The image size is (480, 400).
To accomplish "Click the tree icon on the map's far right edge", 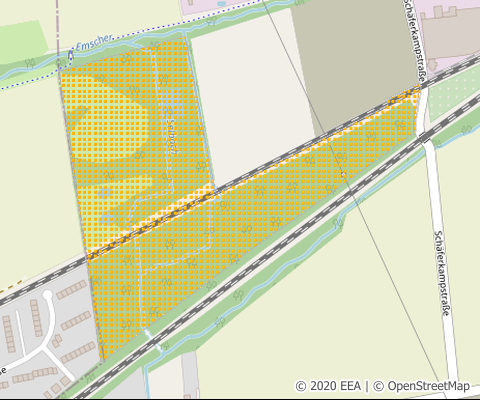I will (466, 129).
